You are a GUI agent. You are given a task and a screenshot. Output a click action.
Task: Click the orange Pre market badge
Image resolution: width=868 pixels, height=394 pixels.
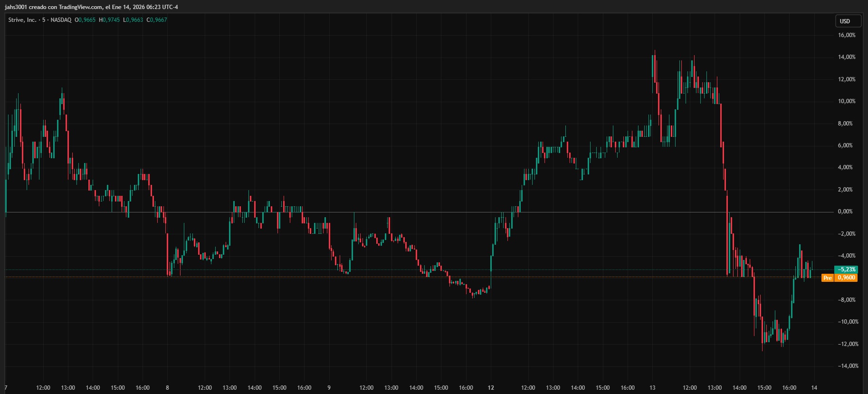pyautogui.click(x=827, y=278)
